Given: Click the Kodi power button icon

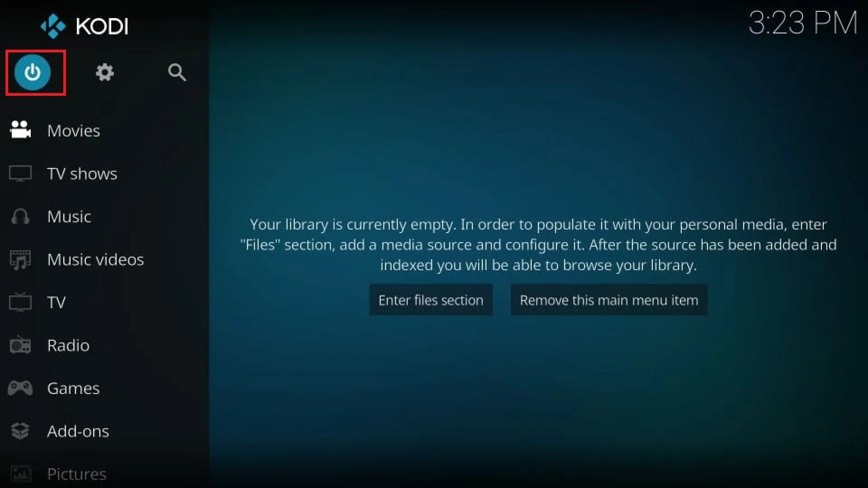Looking at the screenshot, I should 33,72.
